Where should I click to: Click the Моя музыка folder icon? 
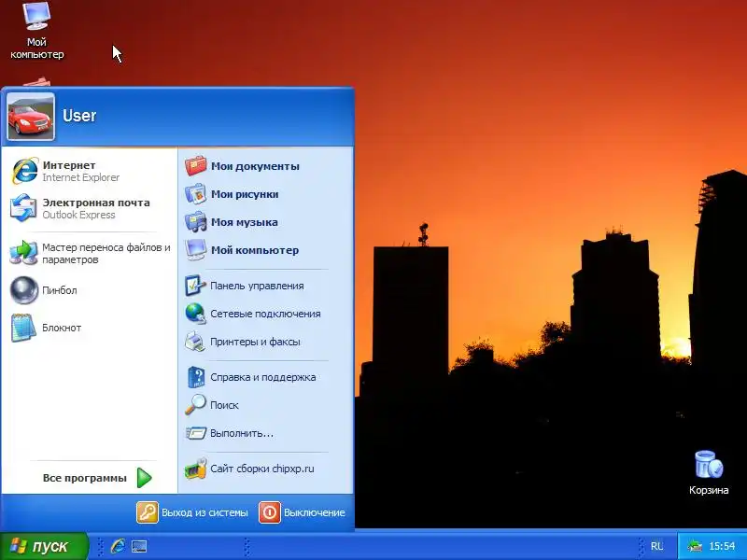(195, 222)
